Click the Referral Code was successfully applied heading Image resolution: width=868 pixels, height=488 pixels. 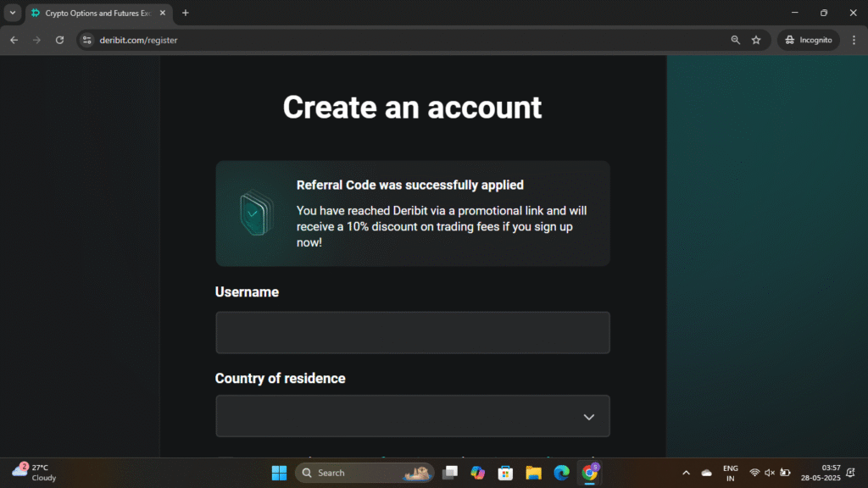tap(409, 185)
